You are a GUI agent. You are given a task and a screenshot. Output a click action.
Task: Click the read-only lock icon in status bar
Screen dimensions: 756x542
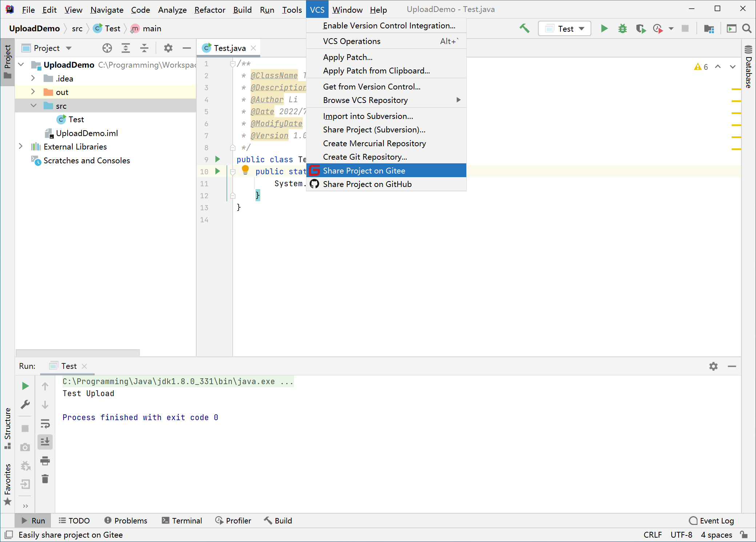[x=744, y=534]
